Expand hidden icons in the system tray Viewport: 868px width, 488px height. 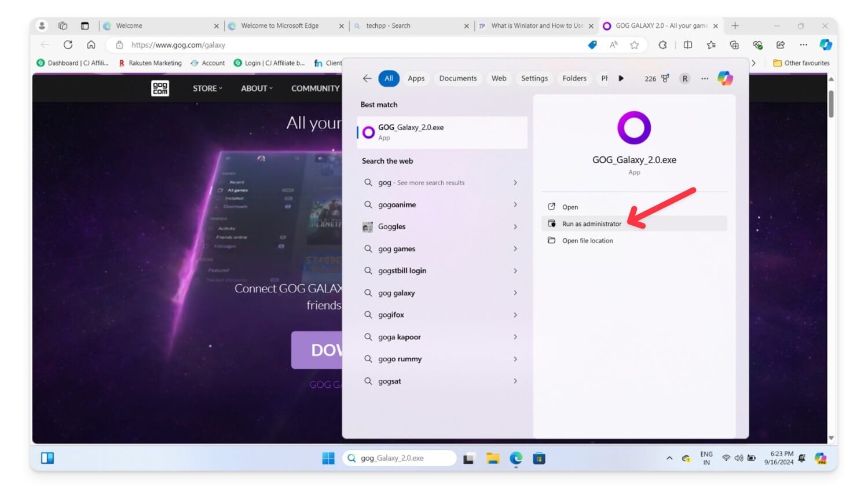click(x=669, y=458)
